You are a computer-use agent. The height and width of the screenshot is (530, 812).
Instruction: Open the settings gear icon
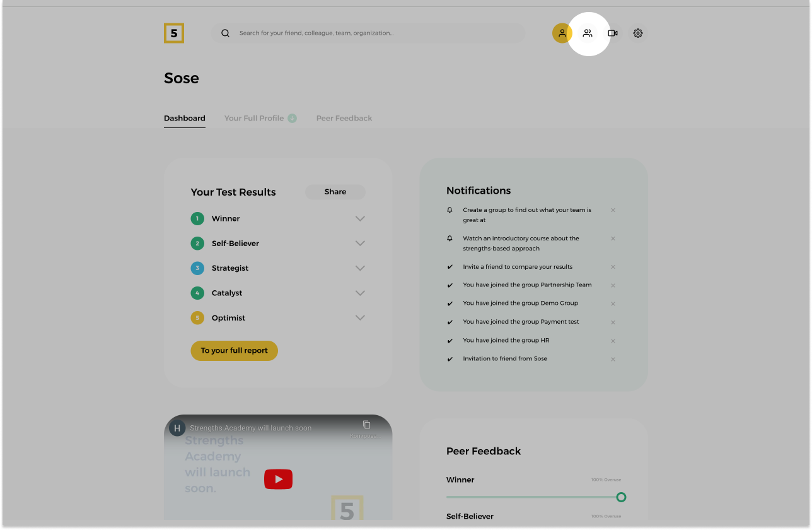tap(638, 33)
